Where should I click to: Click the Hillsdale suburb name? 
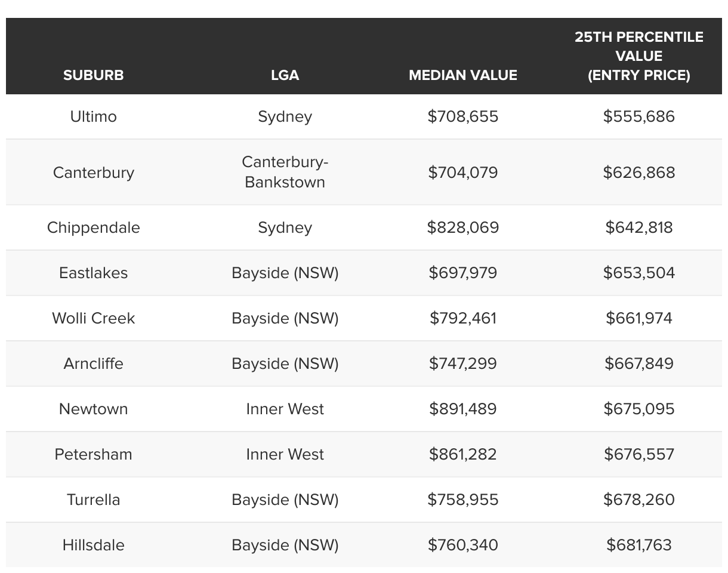tap(94, 545)
